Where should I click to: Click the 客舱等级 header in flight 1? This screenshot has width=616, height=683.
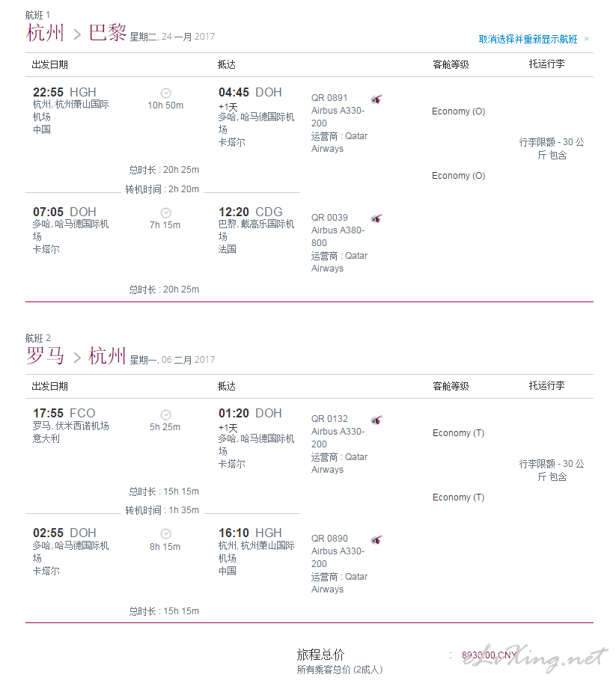pyautogui.click(x=451, y=64)
